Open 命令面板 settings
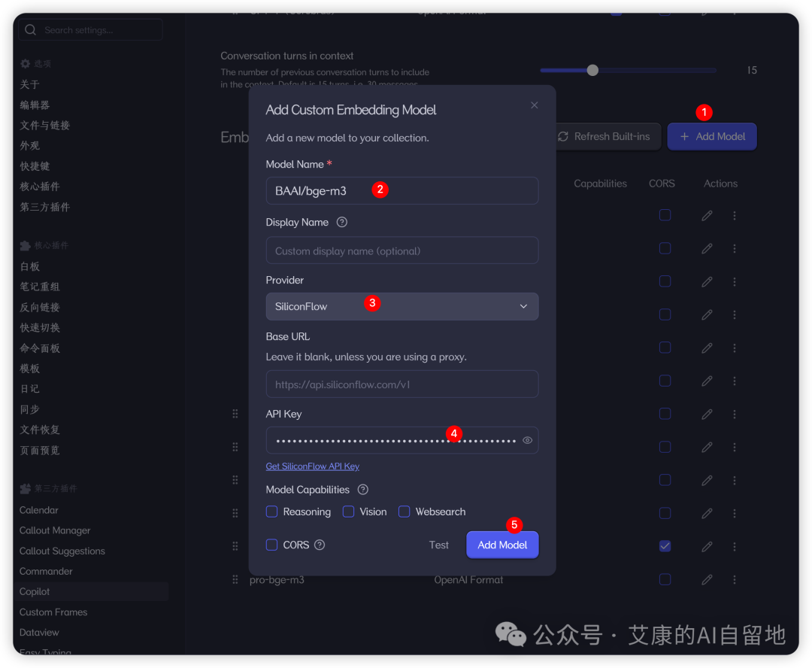Image resolution: width=812 pixels, height=668 pixels. [x=39, y=348]
